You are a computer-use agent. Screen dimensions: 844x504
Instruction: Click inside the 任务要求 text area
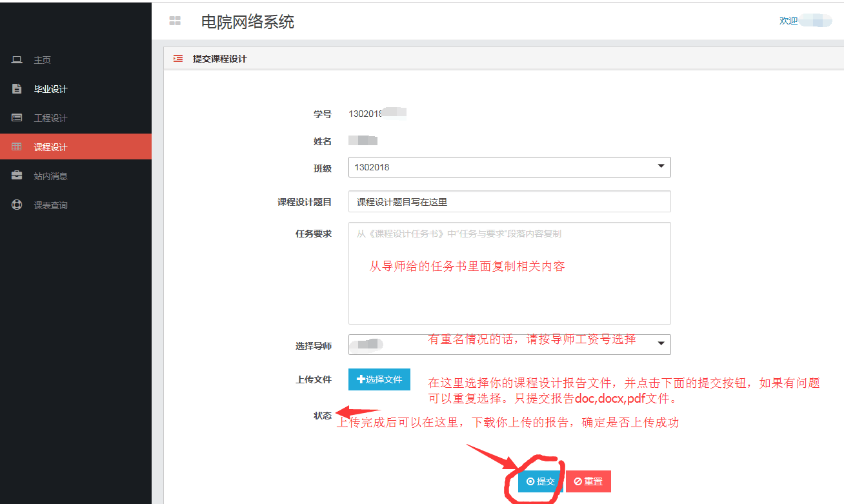click(509, 290)
